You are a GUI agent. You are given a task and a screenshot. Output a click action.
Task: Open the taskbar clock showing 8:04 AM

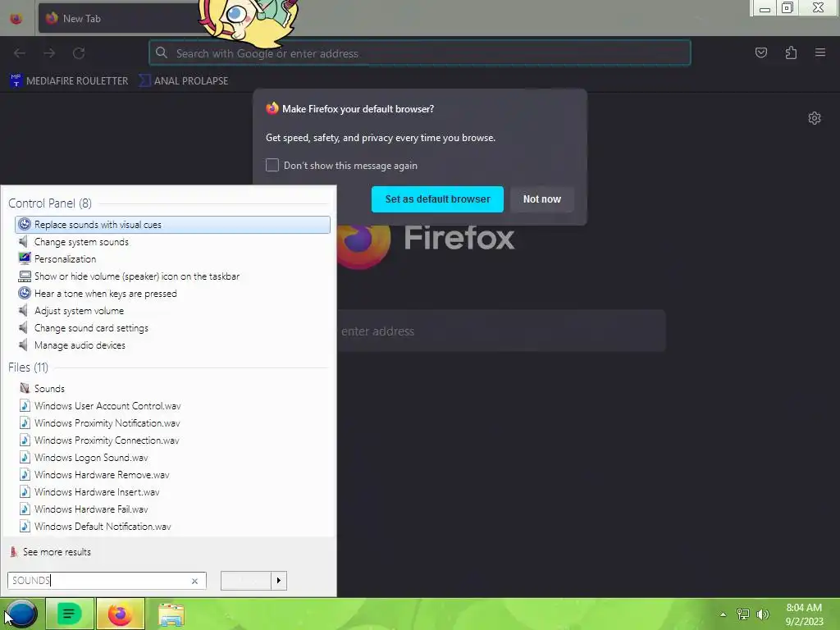click(804, 614)
